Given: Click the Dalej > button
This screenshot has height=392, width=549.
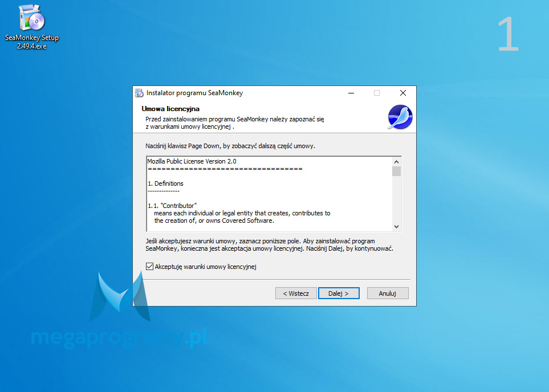Looking at the screenshot, I should pyautogui.click(x=339, y=293).
